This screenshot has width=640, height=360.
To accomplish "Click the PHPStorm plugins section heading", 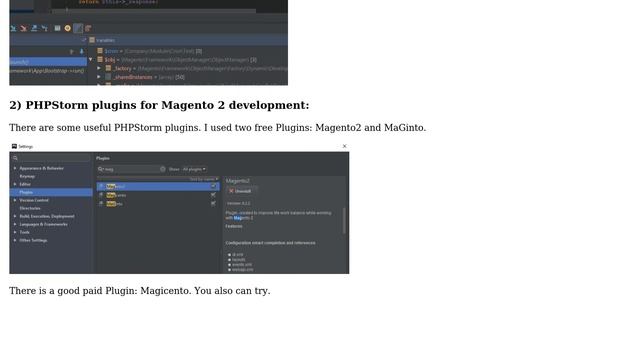I will pos(159,105).
